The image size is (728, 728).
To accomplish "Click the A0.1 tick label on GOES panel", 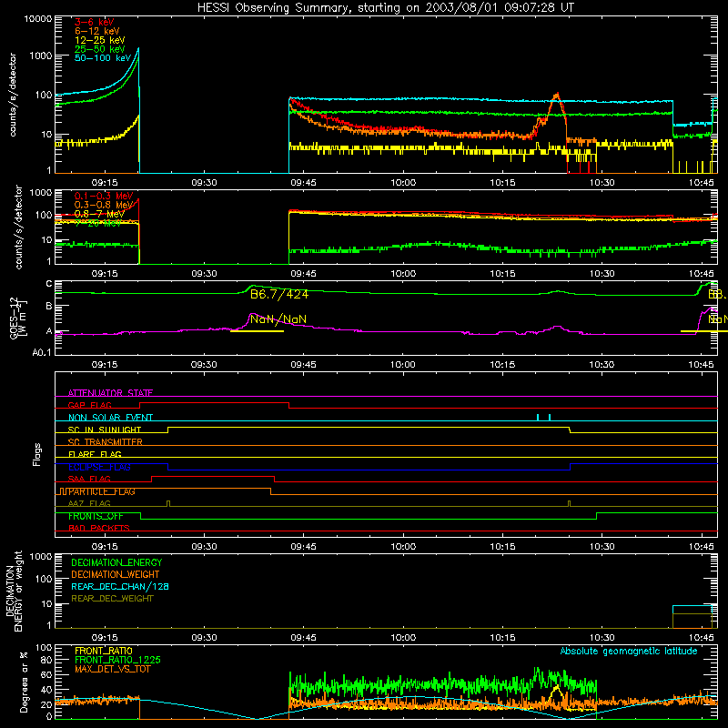I will click(x=42, y=353).
